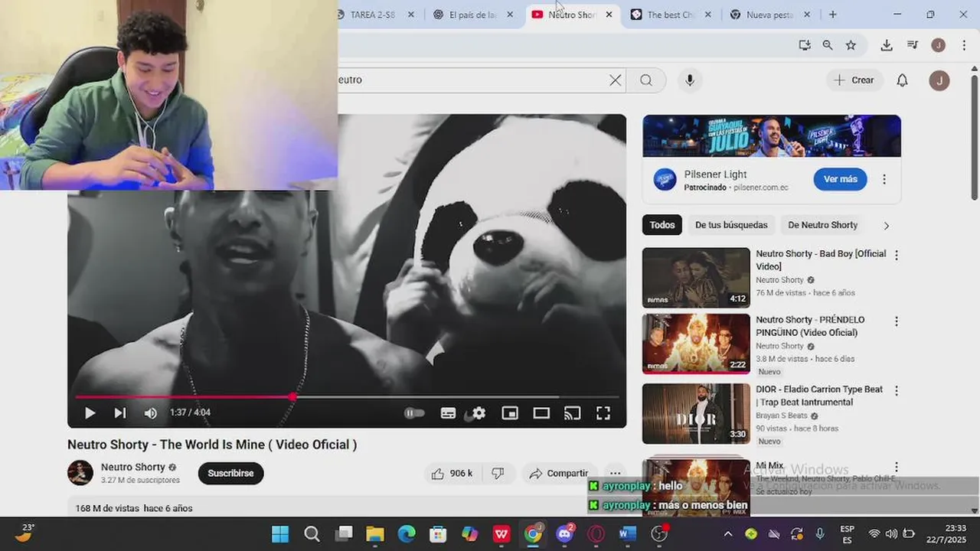Activate miniplayer mode icon
The image size is (980, 551).
click(x=510, y=413)
